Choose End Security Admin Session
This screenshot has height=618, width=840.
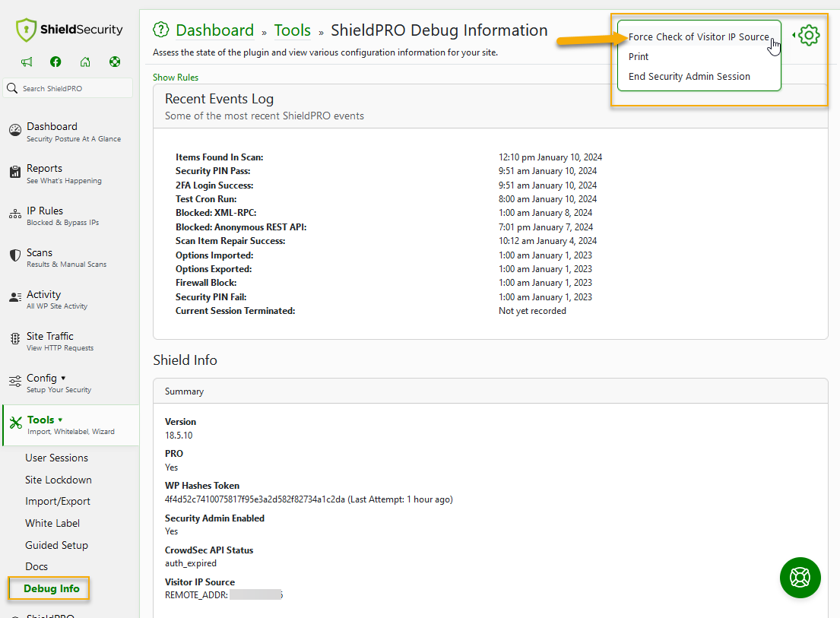689,77
